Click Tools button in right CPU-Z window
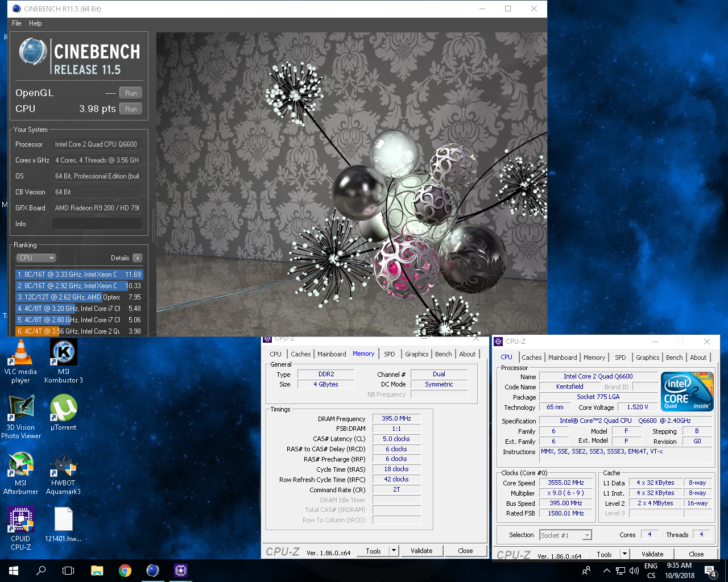The image size is (728, 582). tap(604, 554)
